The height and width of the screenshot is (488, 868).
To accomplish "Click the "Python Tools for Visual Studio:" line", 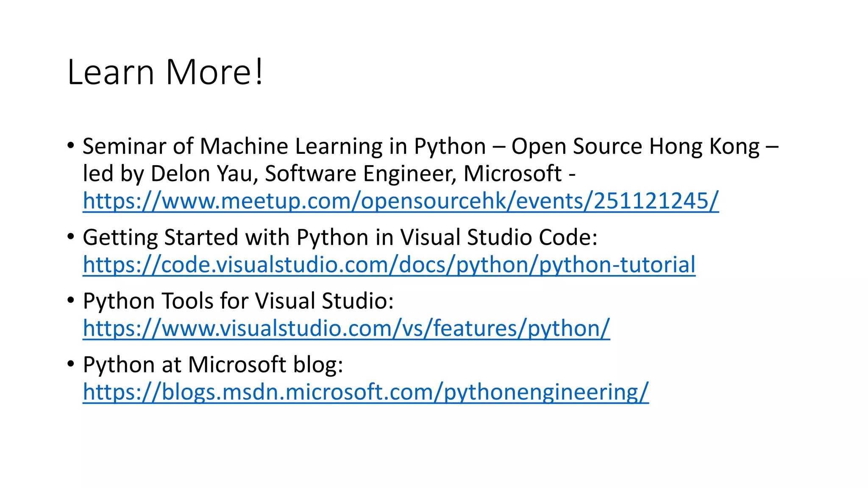I will tap(238, 301).
